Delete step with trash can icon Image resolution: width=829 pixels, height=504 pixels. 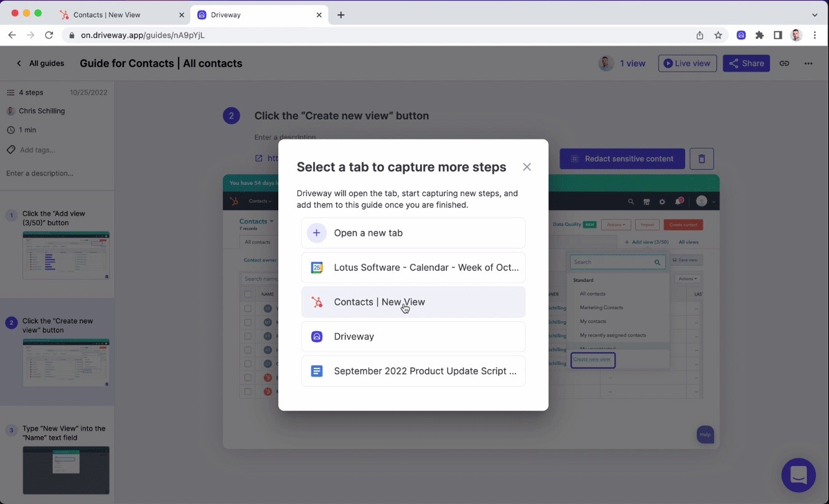701,159
